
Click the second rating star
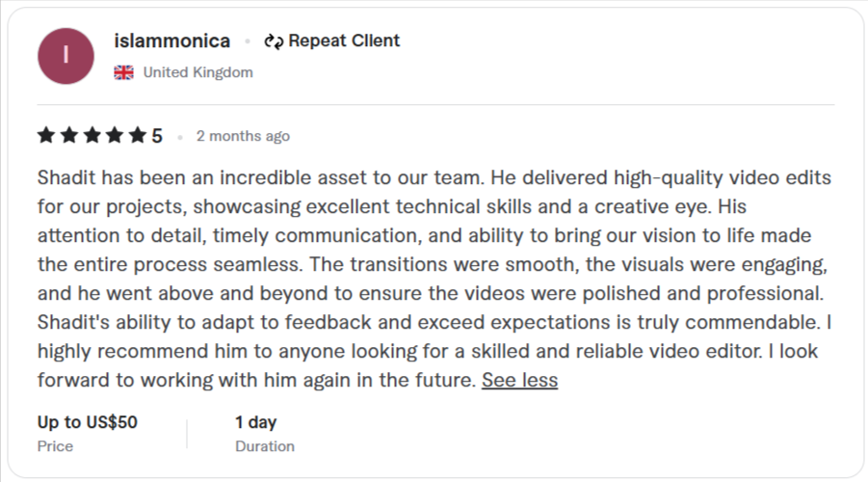coord(69,135)
